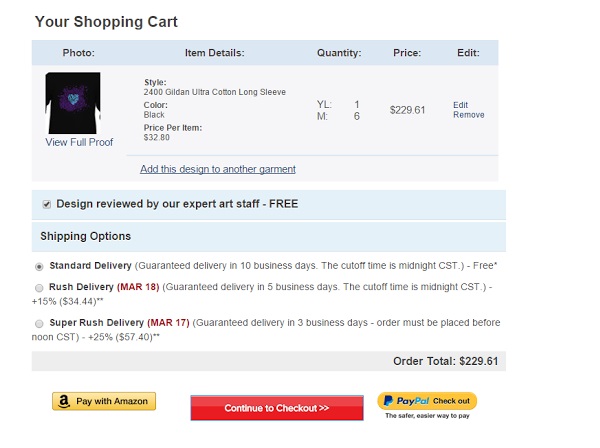Add this design to another garment
This screenshot has width=600, height=448.
point(217,169)
